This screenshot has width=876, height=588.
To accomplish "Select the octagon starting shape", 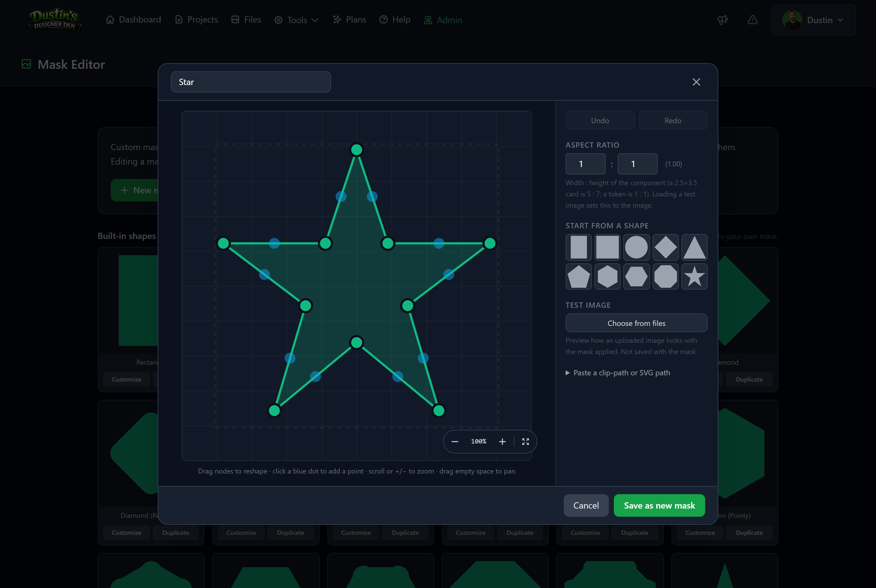I will [x=665, y=276].
